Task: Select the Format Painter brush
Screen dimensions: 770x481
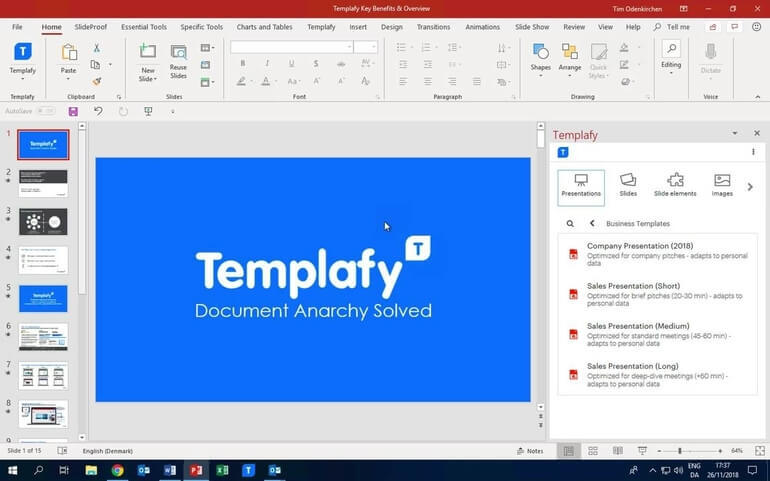Action: (x=97, y=81)
